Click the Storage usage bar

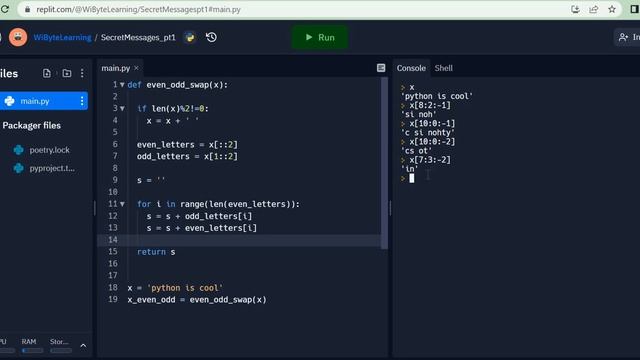(x=61, y=350)
